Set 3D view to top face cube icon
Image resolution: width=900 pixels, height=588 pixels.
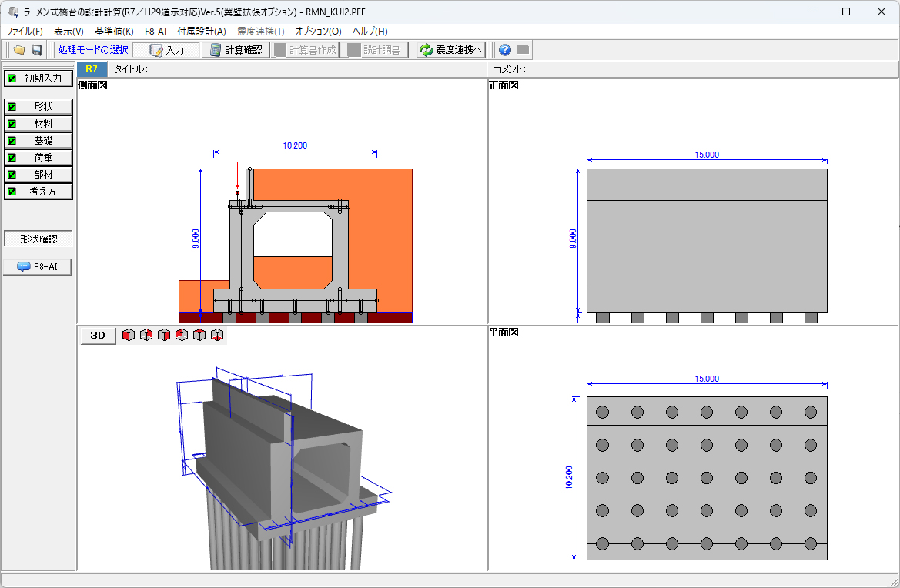click(199, 335)
